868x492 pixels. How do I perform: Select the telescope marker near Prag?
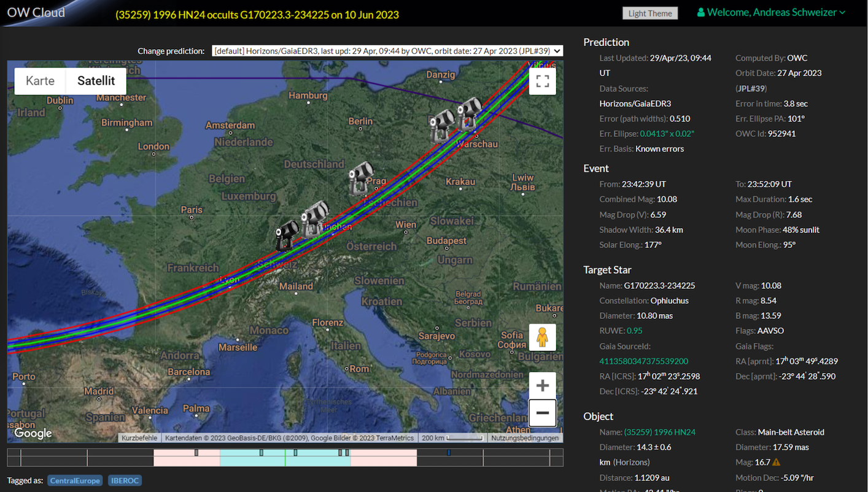361,178
